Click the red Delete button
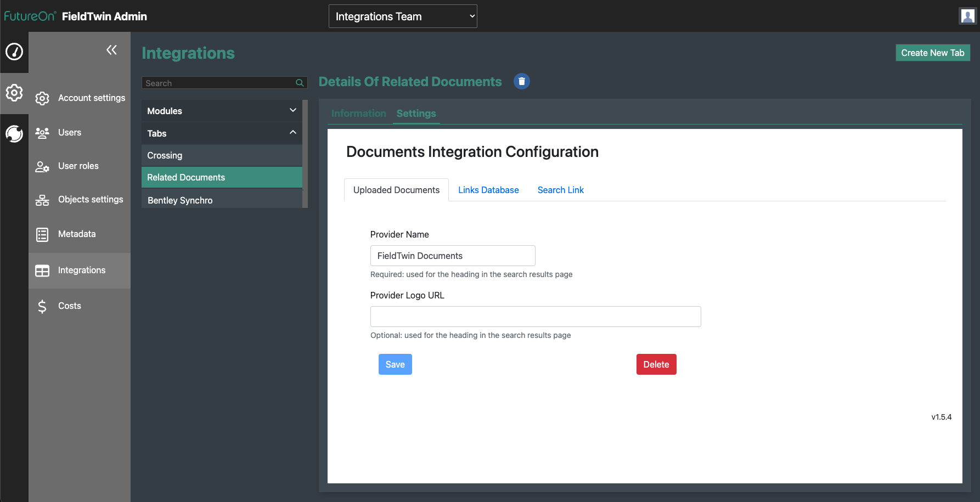The image size is (980, 502). (x=656, y=364)
